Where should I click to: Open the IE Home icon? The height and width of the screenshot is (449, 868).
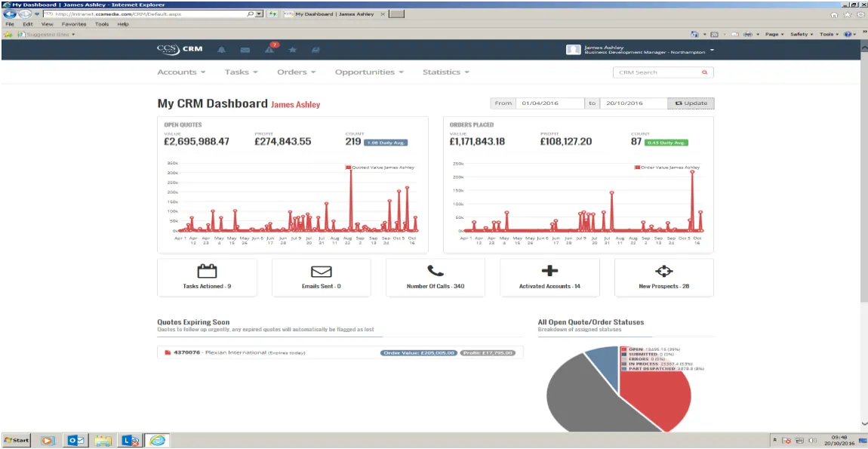[834, 14]
